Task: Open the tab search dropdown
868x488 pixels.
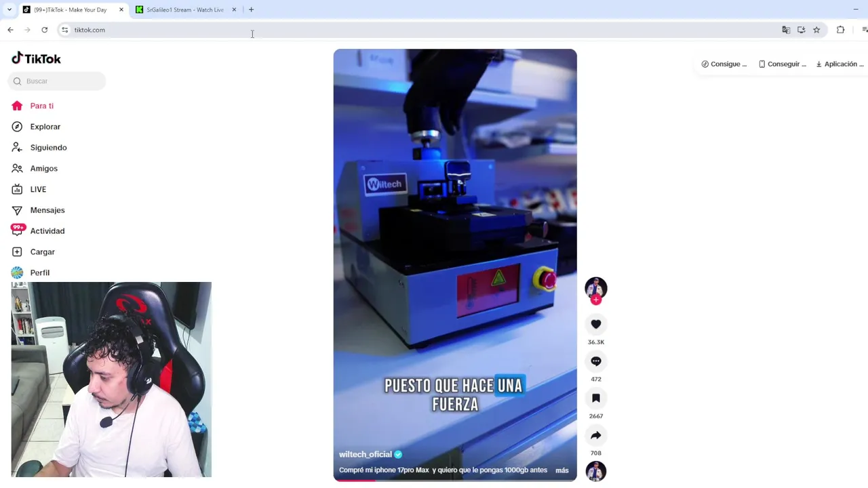Action: click(9, 9)
